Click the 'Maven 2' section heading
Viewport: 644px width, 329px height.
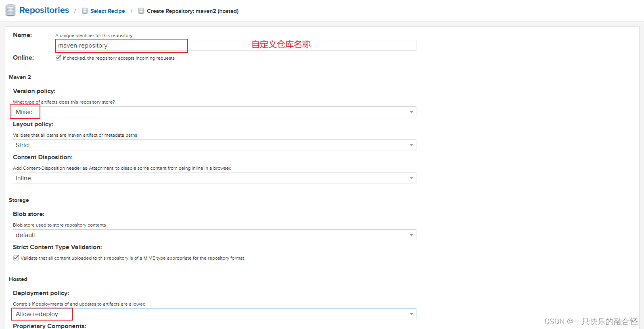point(20,77)
